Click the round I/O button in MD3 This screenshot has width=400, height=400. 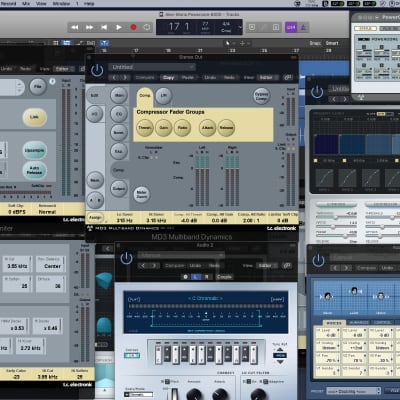point(95,114)
